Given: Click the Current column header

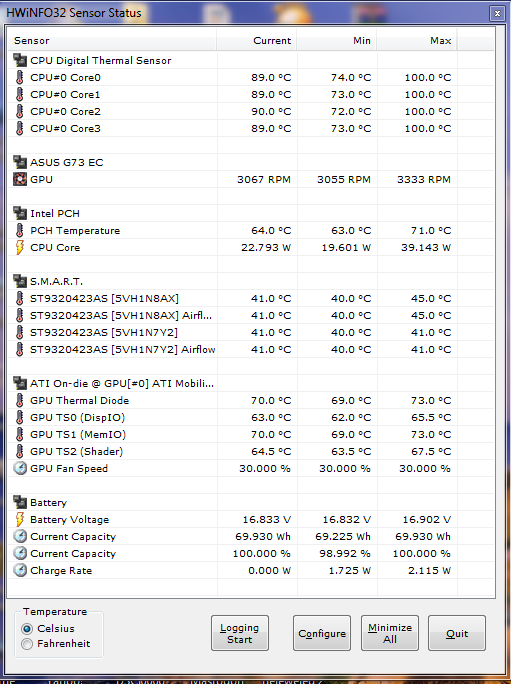Looking at the screenshot, I should click(x=257, y=41).
